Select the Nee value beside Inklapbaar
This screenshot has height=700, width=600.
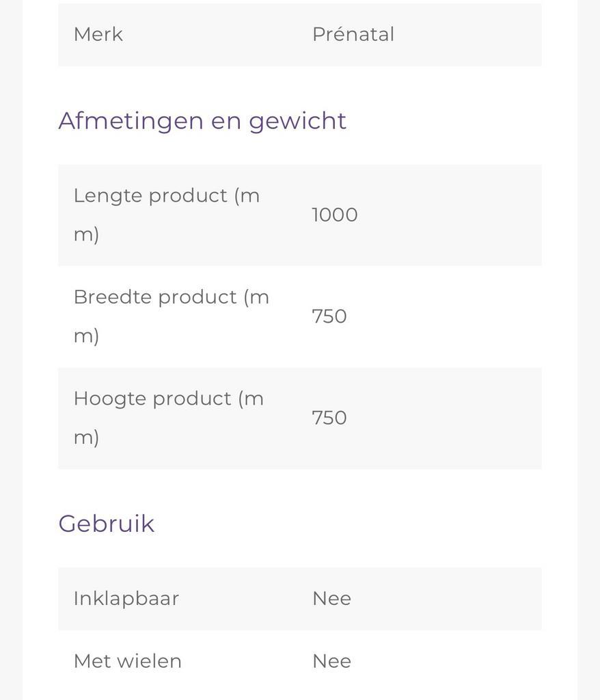(331, 598)
